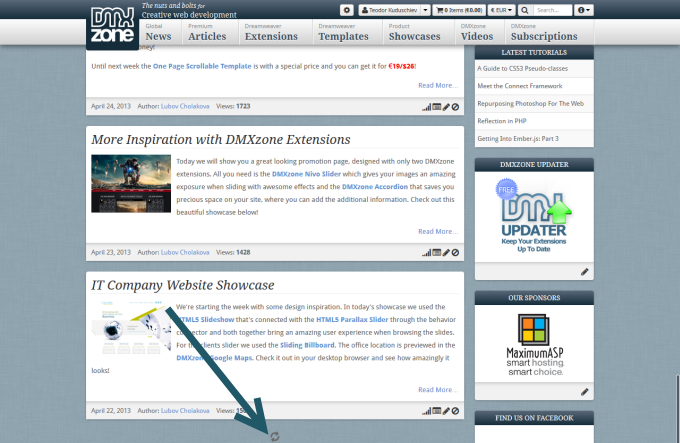Follow the DMXzone Accordion link
The width and height of the screenshot is (680, 443).
pos(375,187)
